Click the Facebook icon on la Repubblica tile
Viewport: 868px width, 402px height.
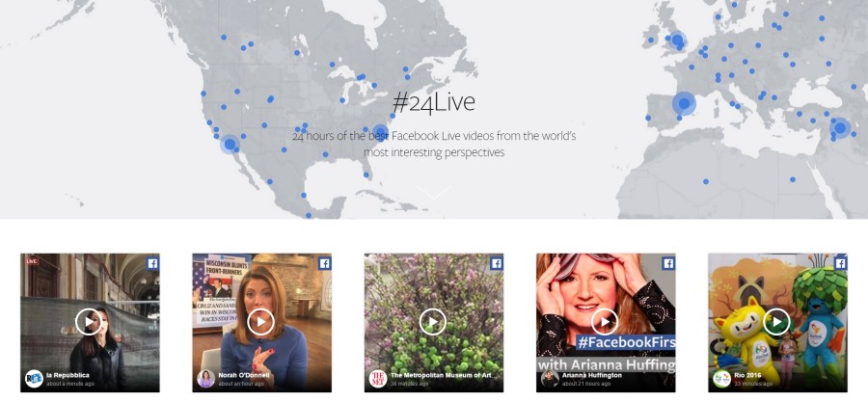(x=152, y=263)
